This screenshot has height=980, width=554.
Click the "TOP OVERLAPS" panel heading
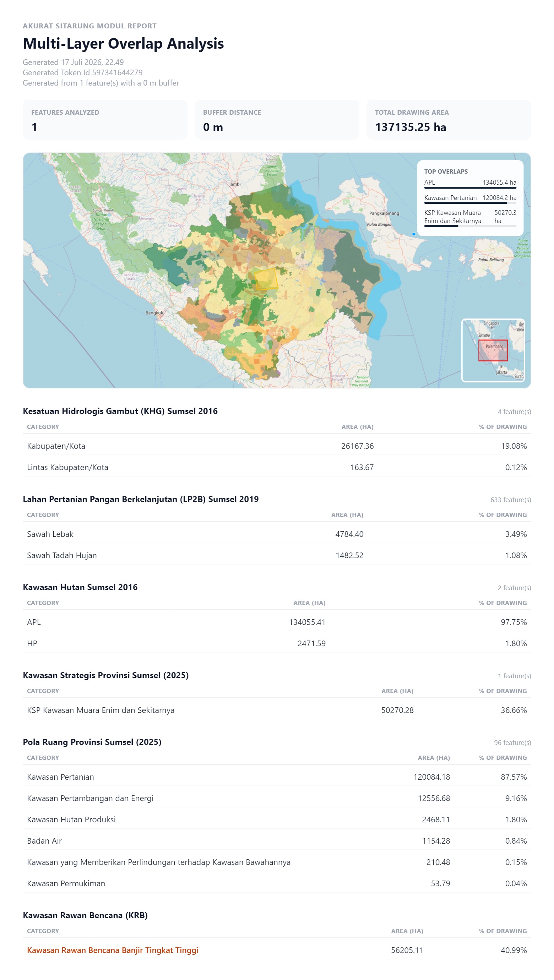[x=446, y=171]
